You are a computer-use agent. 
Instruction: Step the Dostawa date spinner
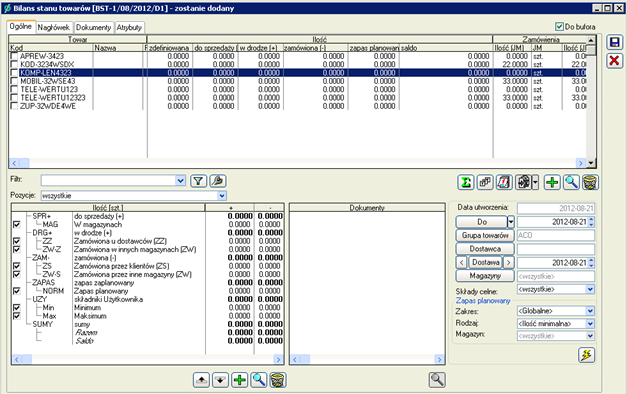[591, 263]
